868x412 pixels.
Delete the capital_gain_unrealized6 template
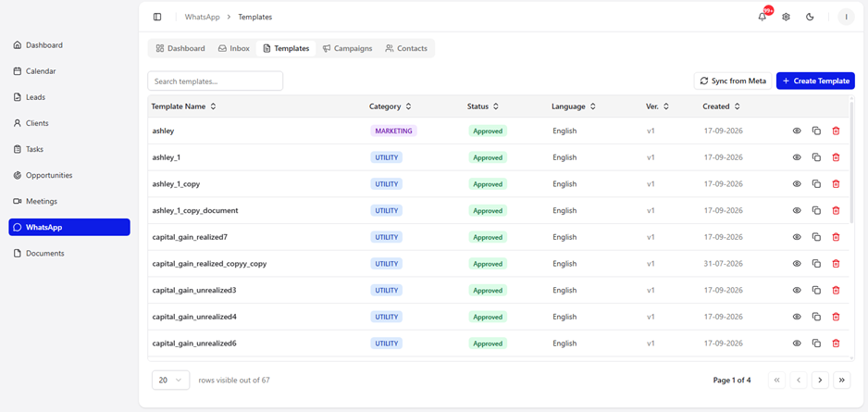(x=836, y=343)
